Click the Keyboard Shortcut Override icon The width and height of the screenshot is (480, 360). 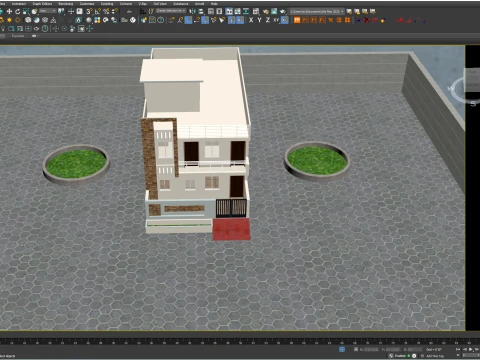tap(79, 11)
